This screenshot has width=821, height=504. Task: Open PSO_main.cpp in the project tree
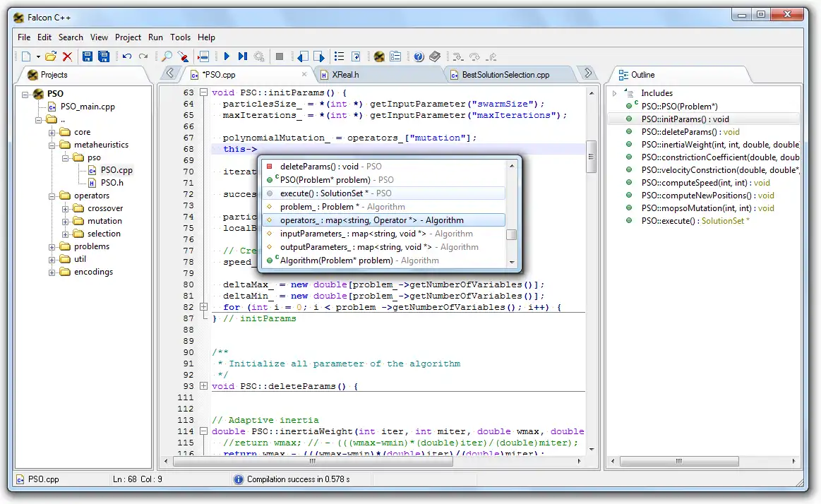point(88,107)
